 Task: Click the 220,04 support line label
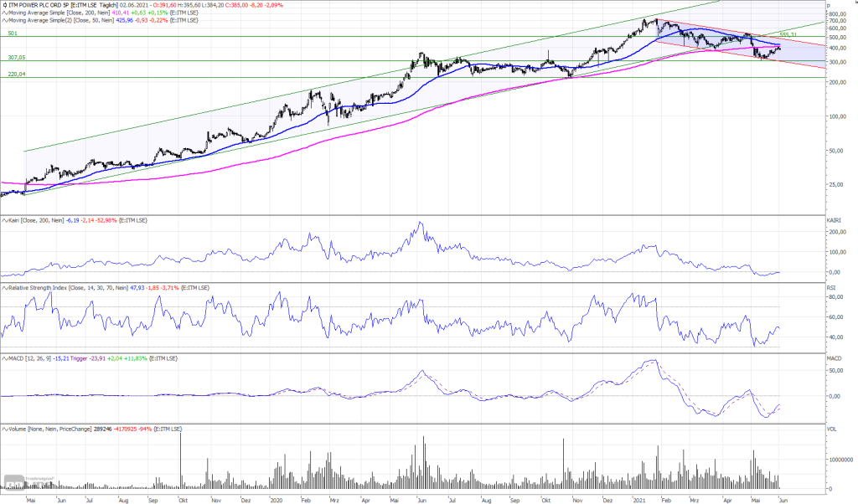17,75
